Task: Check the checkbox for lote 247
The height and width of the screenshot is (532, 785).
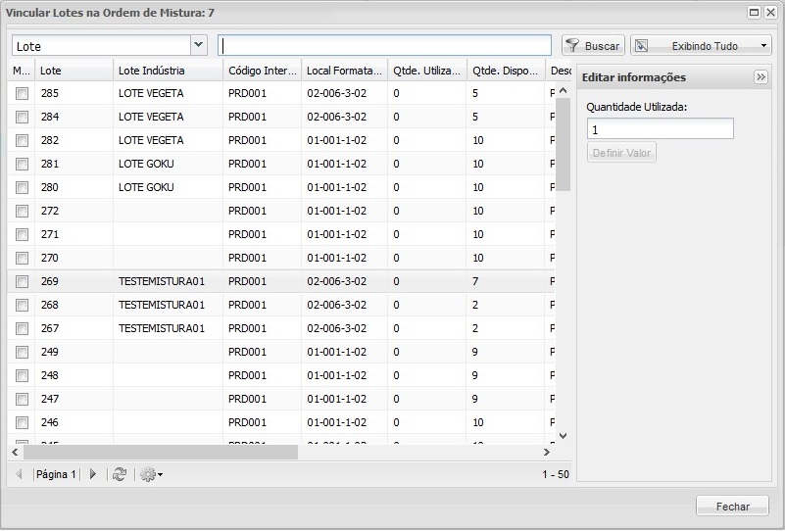Action: point(22,399)
